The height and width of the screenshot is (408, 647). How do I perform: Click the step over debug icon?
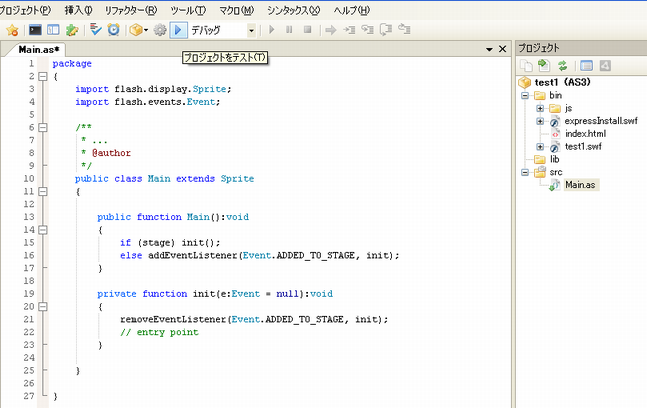point(367,30)
